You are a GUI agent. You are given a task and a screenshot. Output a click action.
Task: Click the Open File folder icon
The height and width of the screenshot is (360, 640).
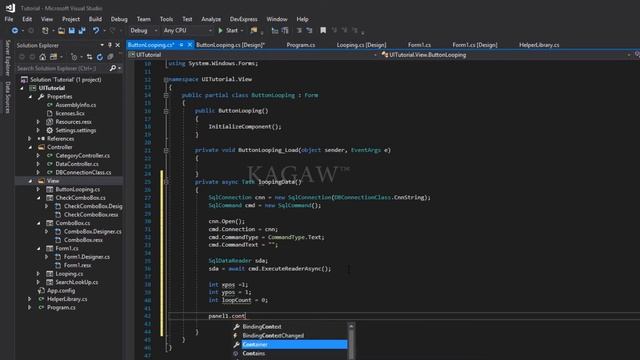(61, 31)
